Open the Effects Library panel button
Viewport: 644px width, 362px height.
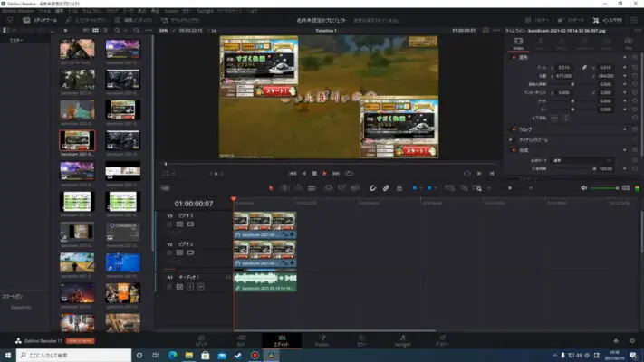tap(85, 20)
